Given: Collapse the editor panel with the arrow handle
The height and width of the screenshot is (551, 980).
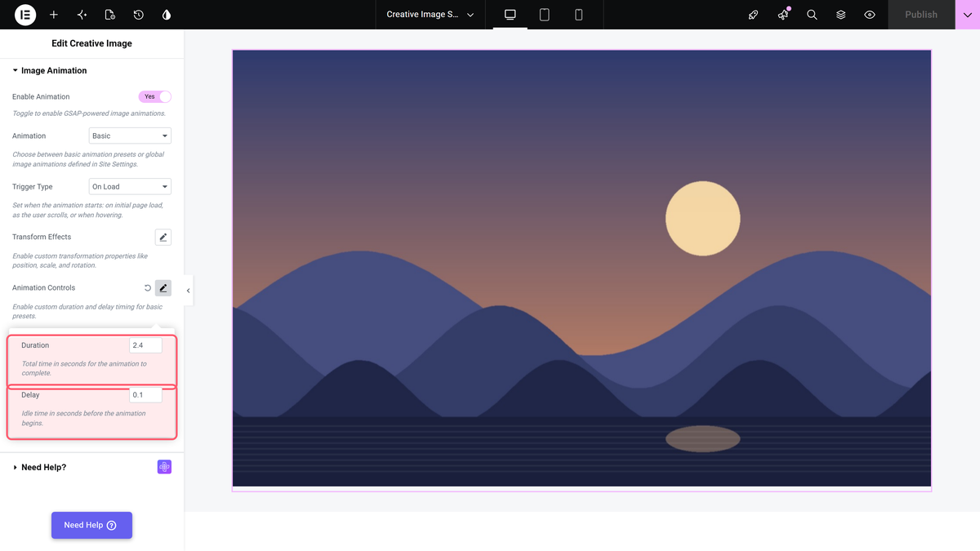Looking at the screenshot, I should coord(189,291).
